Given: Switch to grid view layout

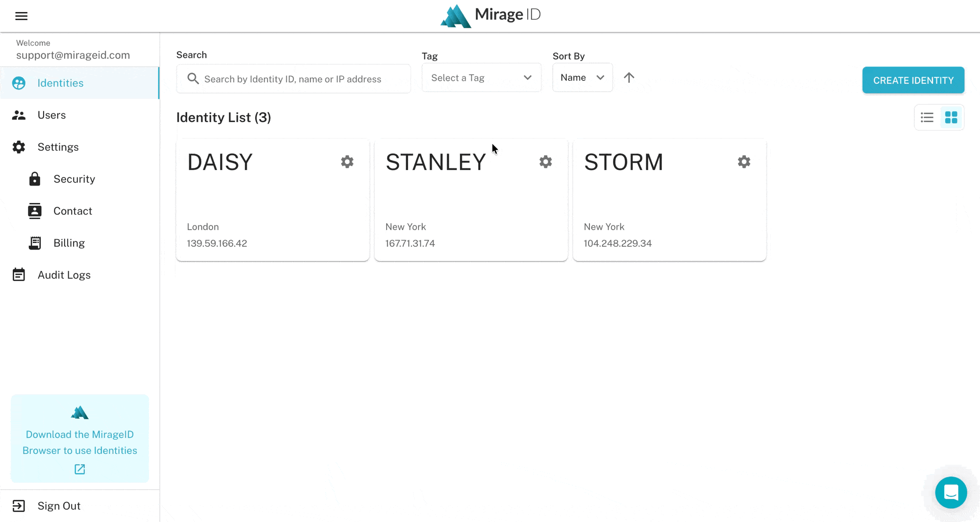Looking at the screenshot, I should (x=951, y=118).
